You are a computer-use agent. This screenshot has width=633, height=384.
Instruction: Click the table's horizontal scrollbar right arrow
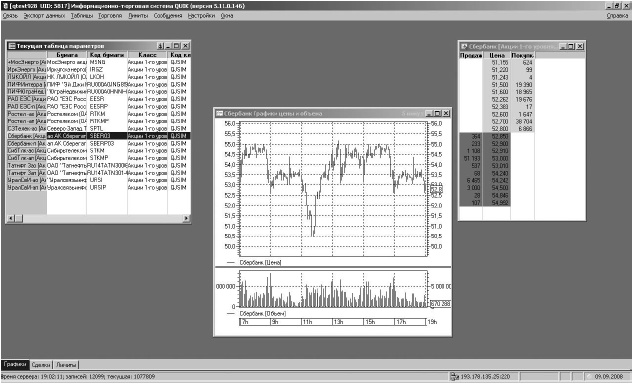[186, 218]
